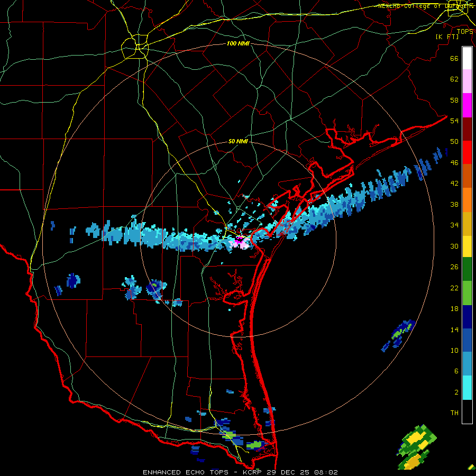Click the magenta echo near the radar center
Viewport: 476px width, 476px height.
(x=240, y=240)
